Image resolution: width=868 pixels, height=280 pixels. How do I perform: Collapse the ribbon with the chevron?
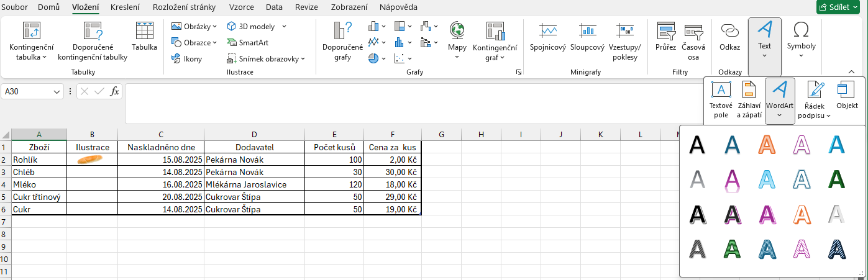[x=852, y=72]
